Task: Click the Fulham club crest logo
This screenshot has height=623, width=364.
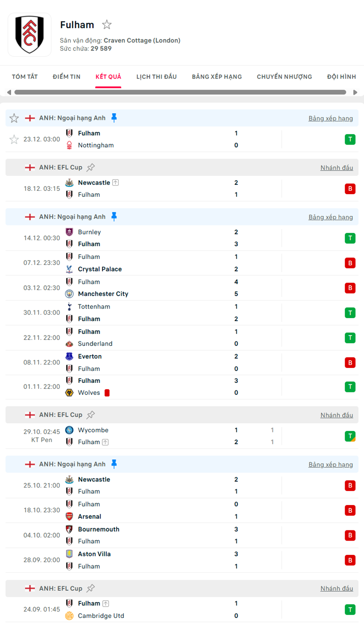Action: (30, 35)
